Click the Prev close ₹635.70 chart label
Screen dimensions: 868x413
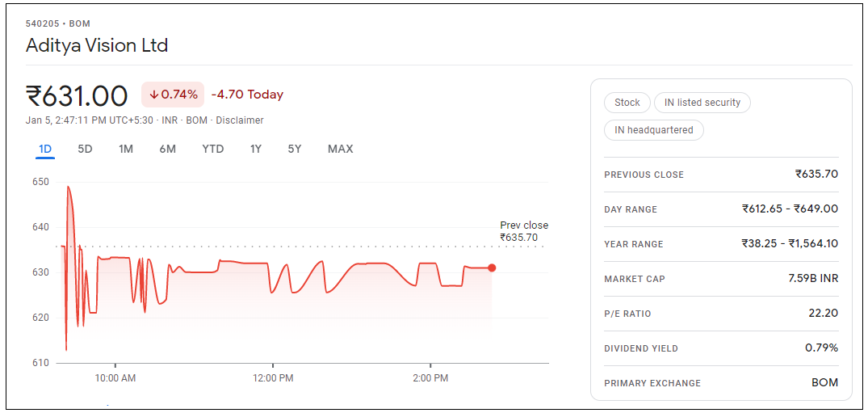point(524,231)
